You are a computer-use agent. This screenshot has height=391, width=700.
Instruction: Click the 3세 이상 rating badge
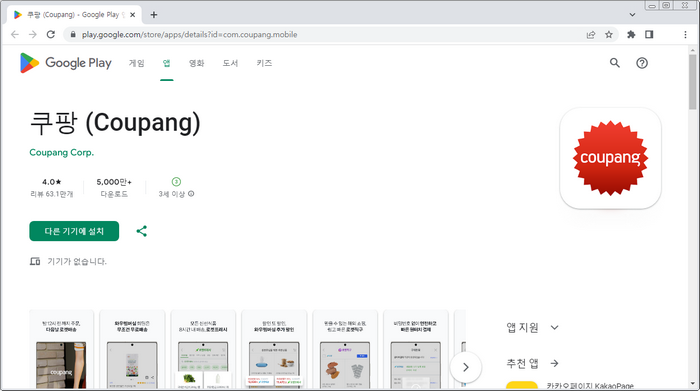pos(176,182)
